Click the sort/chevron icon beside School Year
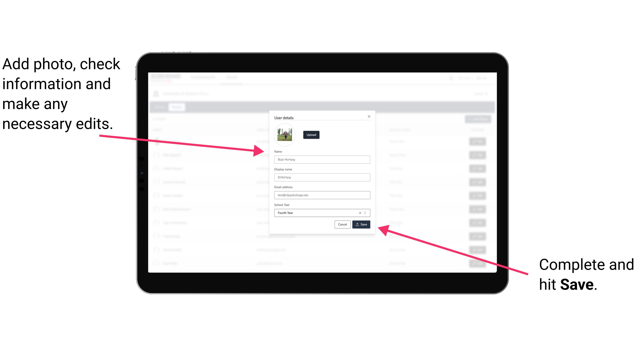The height and width of the screenshot is (346, 644). tap(366, 213)
